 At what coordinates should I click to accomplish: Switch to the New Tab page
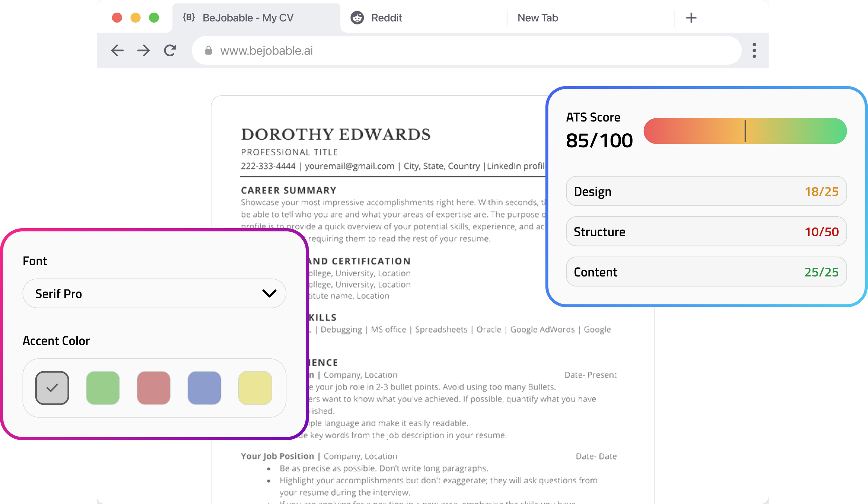(x=538, y=17)
